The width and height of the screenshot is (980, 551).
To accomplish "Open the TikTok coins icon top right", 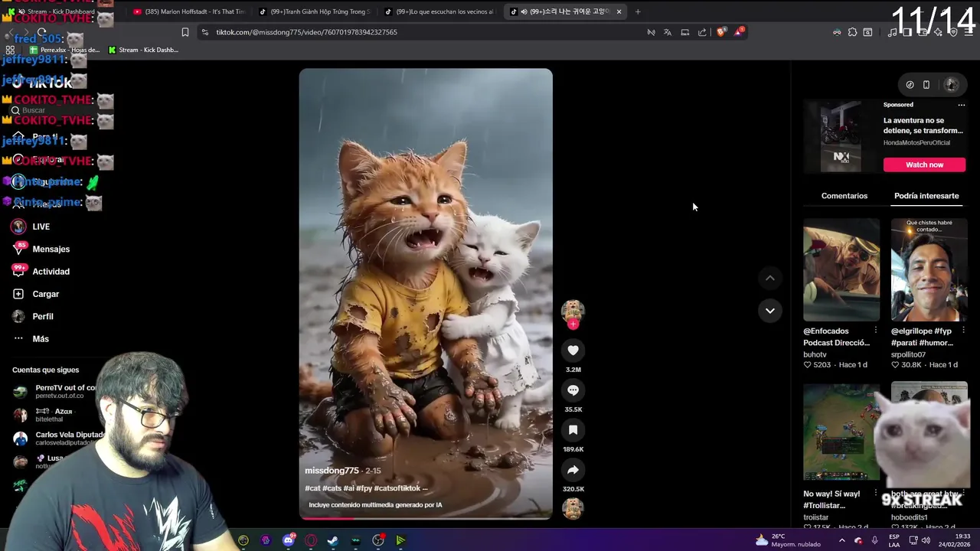I will coord(910,85).
